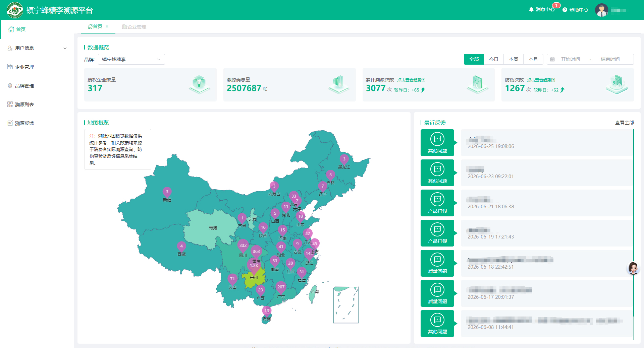Click 点击查看趋势图 for 累计溯源次数
Screen dimensions: 644x348
coord(412,80)
